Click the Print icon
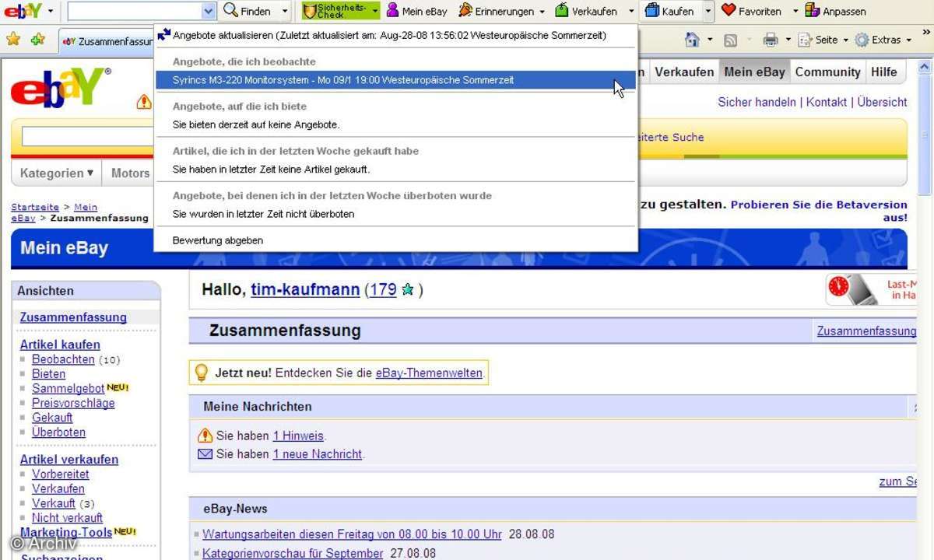 point(771,40)
